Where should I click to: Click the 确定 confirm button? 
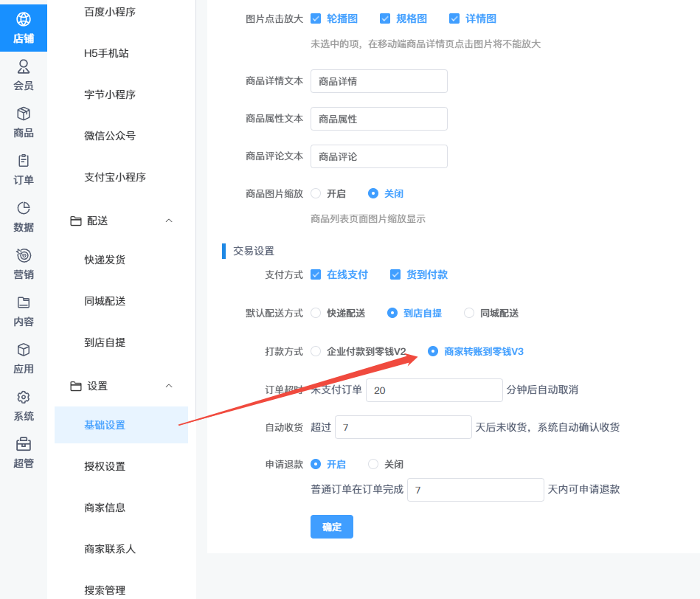[x=331, y=527]
